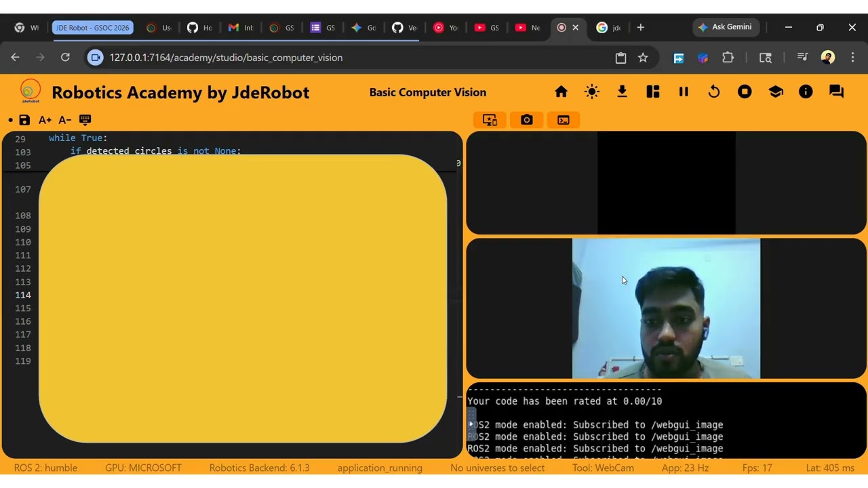Click 'while True:' code line
The width and height of the screenshot is (868, 488).
(78, 138)
